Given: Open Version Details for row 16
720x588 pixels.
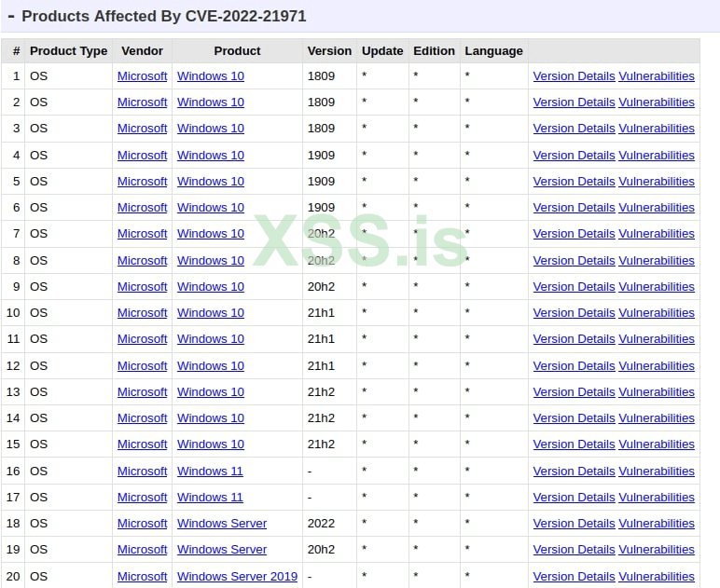Looking at the screenshot, I should [574, 472].
